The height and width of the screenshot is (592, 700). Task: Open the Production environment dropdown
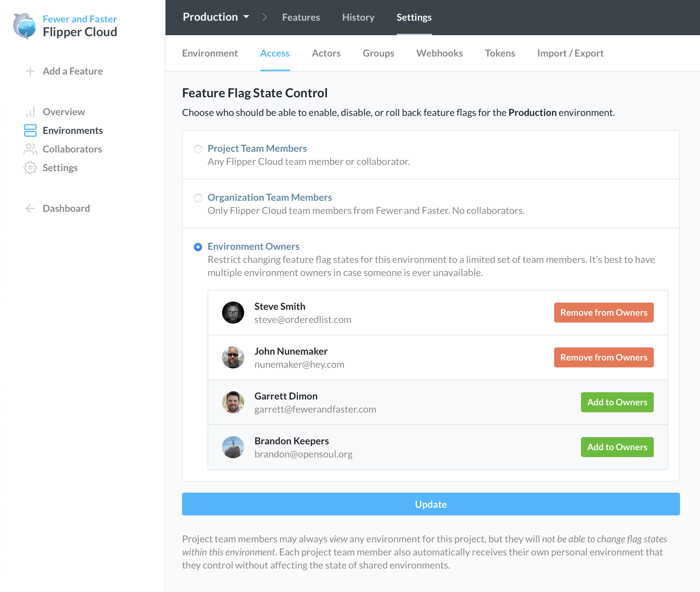point(216,17)
